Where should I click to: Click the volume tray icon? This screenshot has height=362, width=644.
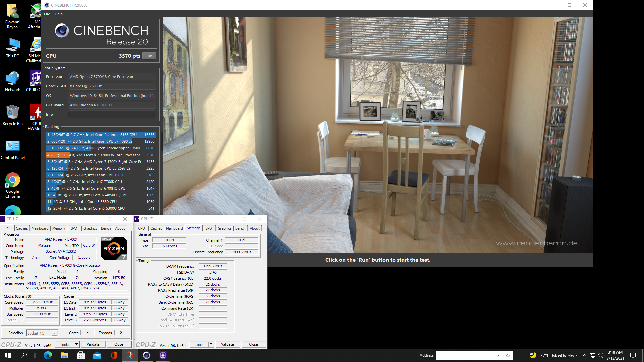point(601,355)
